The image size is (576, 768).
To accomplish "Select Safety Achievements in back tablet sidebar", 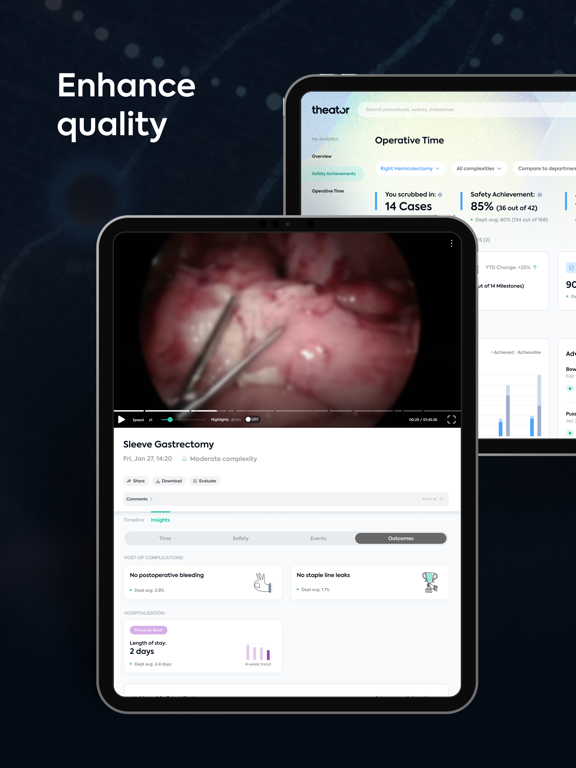I will [334, 174].
